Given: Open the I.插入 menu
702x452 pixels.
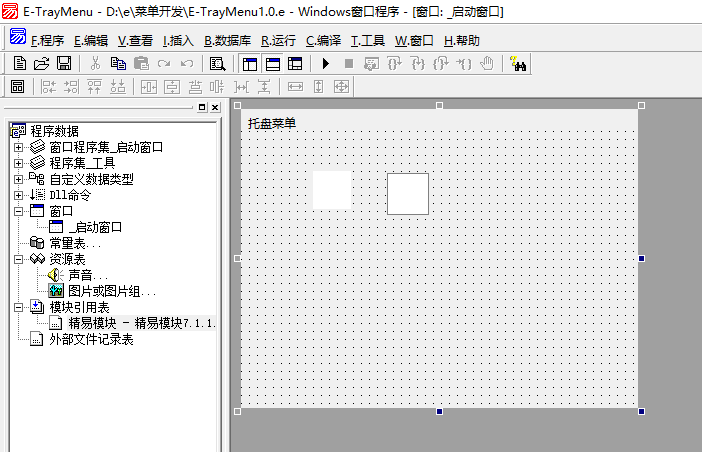Looking at the screenshot, I should point(178,41).
